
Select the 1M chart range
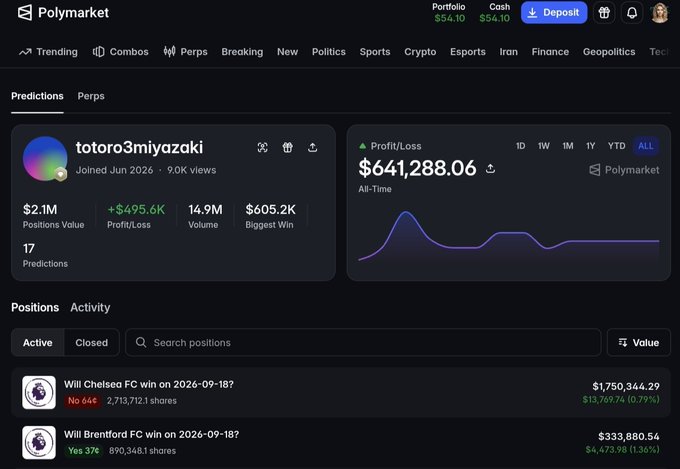click(568, 146)
